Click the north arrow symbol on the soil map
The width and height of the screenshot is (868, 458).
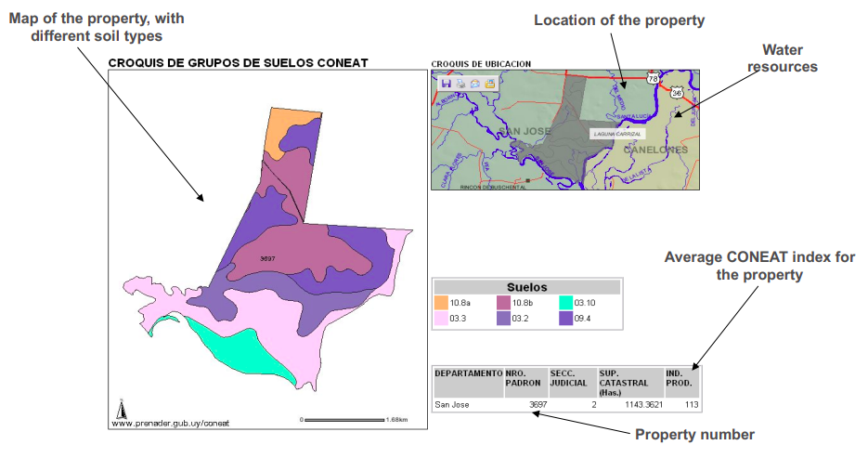click(122, 409)
